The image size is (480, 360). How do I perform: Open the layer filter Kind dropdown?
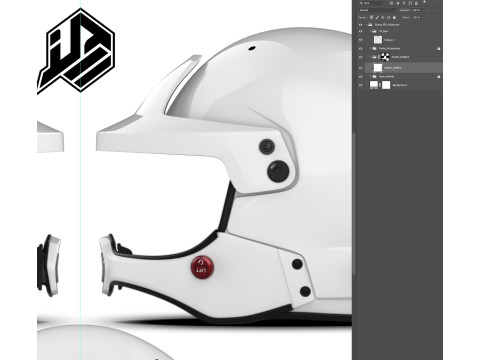372,3
